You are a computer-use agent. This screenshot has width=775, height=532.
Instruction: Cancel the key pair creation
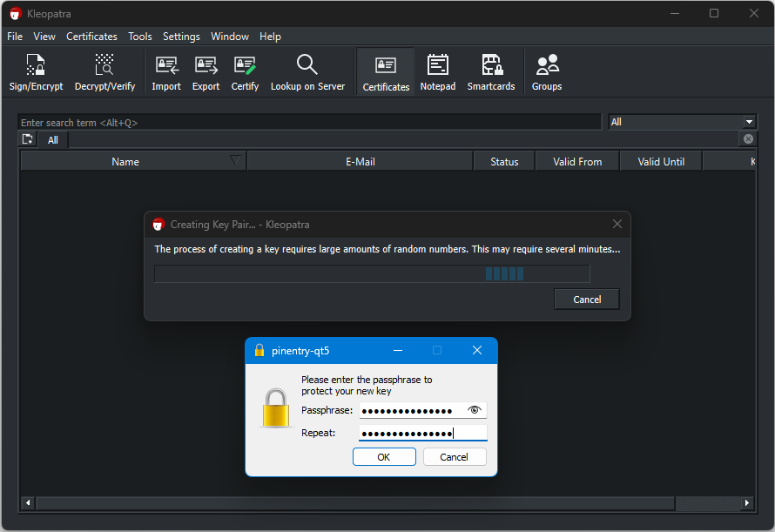(x=587, y=300)
